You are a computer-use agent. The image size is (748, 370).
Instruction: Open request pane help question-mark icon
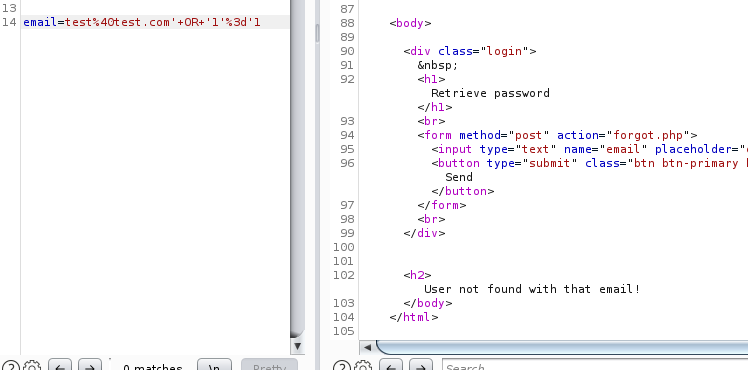11,367
